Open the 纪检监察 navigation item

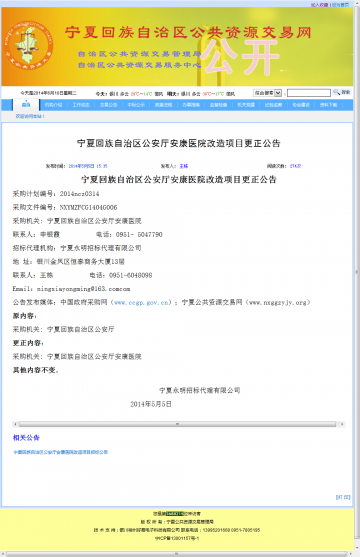tap(273, 105)
